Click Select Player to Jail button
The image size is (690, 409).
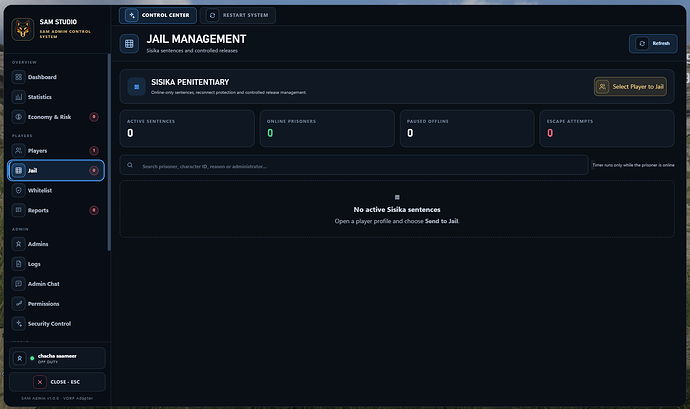(x=630, y=87)
